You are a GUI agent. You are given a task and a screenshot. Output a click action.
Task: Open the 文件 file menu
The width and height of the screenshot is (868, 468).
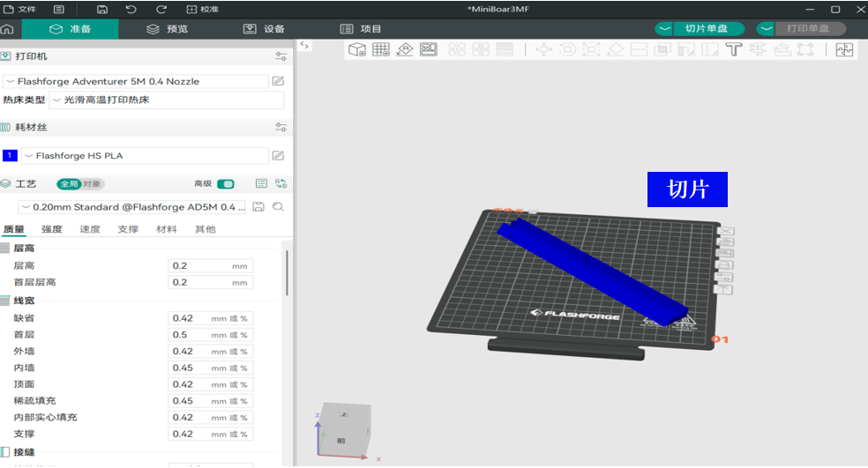20,10
